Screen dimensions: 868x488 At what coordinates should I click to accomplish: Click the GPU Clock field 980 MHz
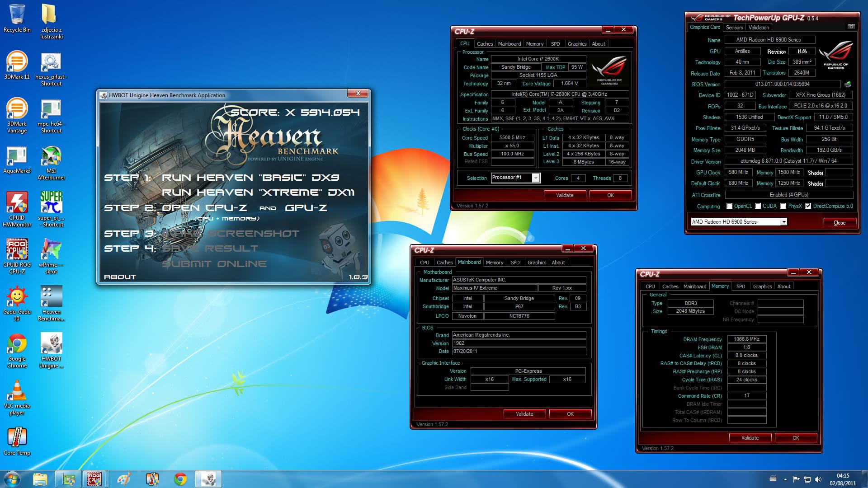[x=738, y=173]
